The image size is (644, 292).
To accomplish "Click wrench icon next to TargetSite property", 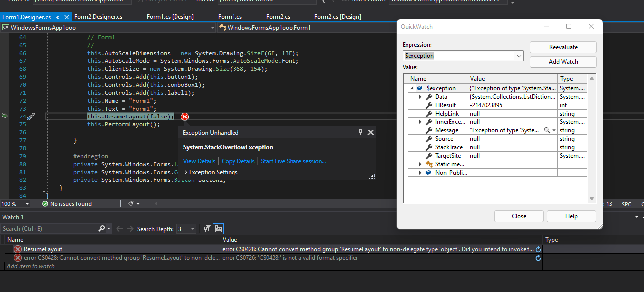I will pyautogui.click(x=429, y=156).
